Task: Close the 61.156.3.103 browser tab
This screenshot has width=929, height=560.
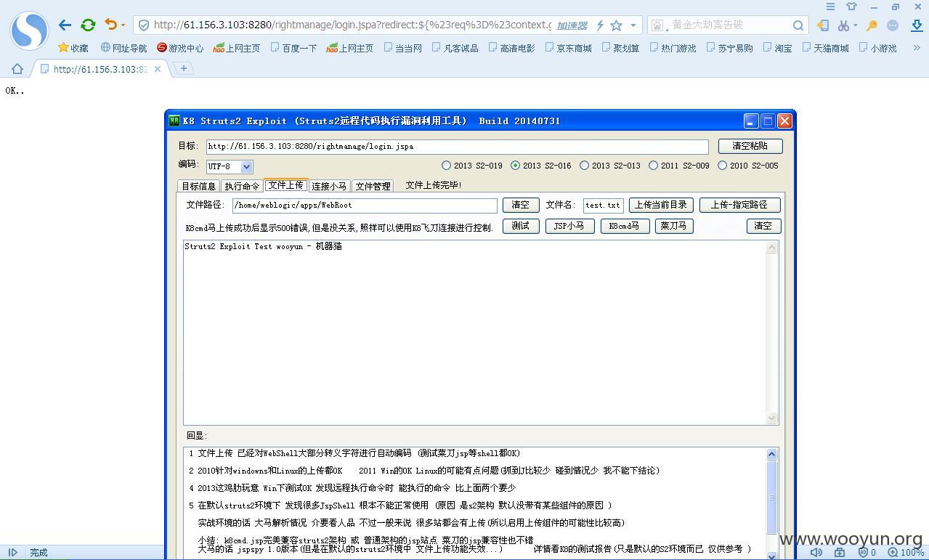Action: (158, 69)
